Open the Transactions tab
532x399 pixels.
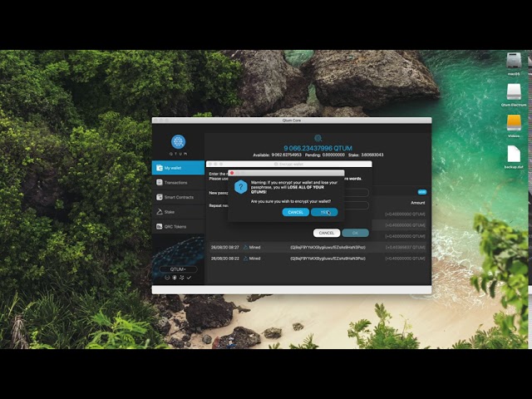(x=178, y=183)
